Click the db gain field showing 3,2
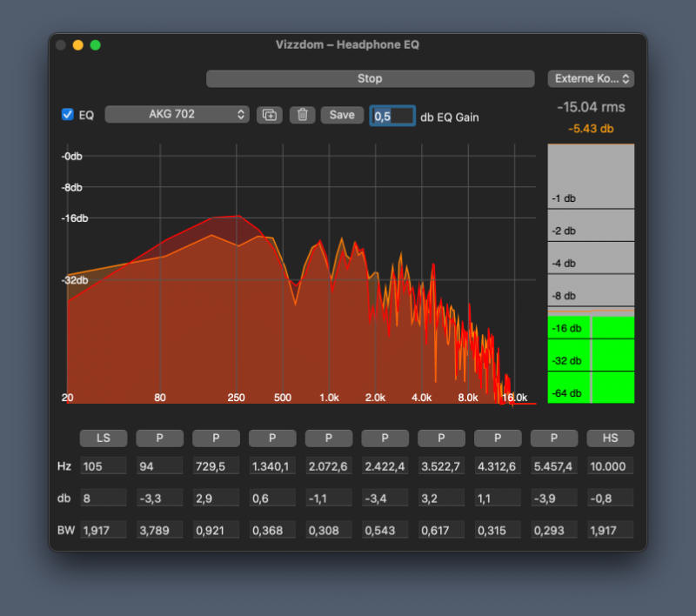The width and height of the screenshot is (696, 616). (441, 498)
